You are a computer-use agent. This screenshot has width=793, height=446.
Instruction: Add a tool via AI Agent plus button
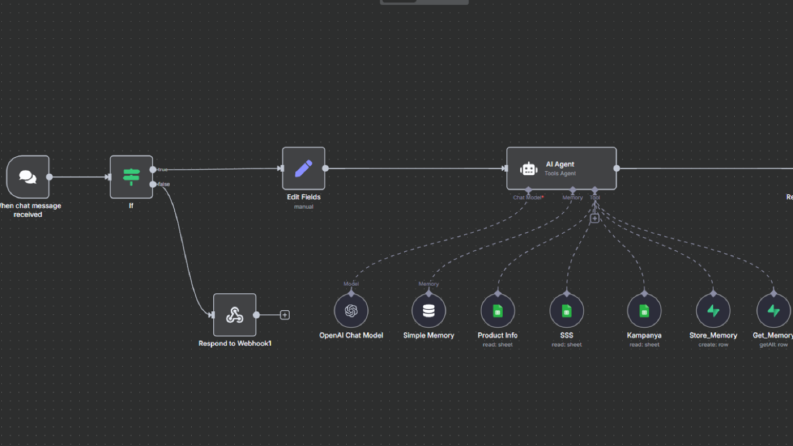click(595, 218)
